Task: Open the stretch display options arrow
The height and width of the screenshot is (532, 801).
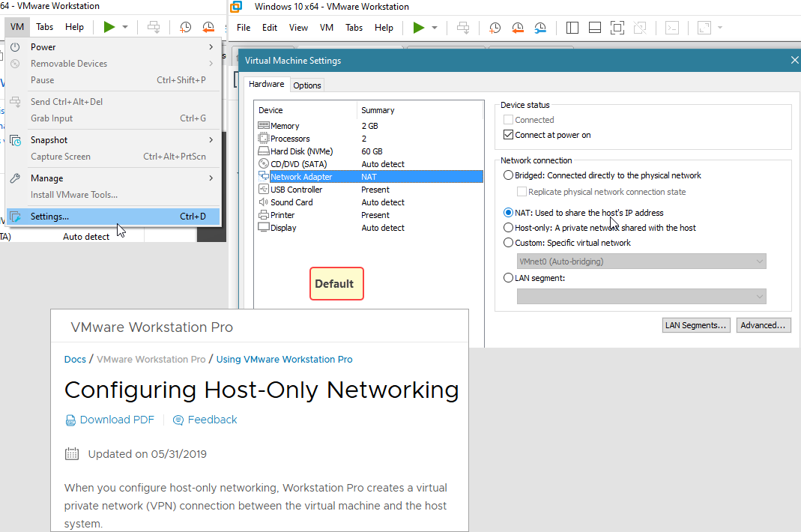Action: [720, 28]
